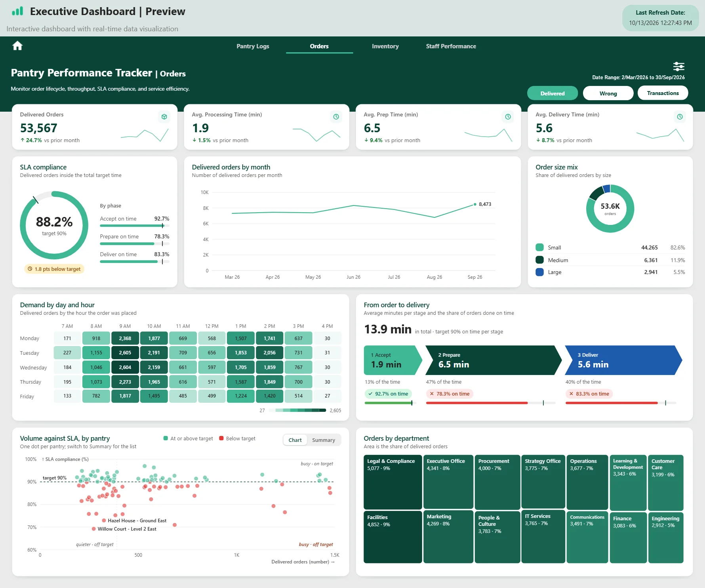
Task: Click the Legal & Compliance treemap tile
Action: coord(393,482)
